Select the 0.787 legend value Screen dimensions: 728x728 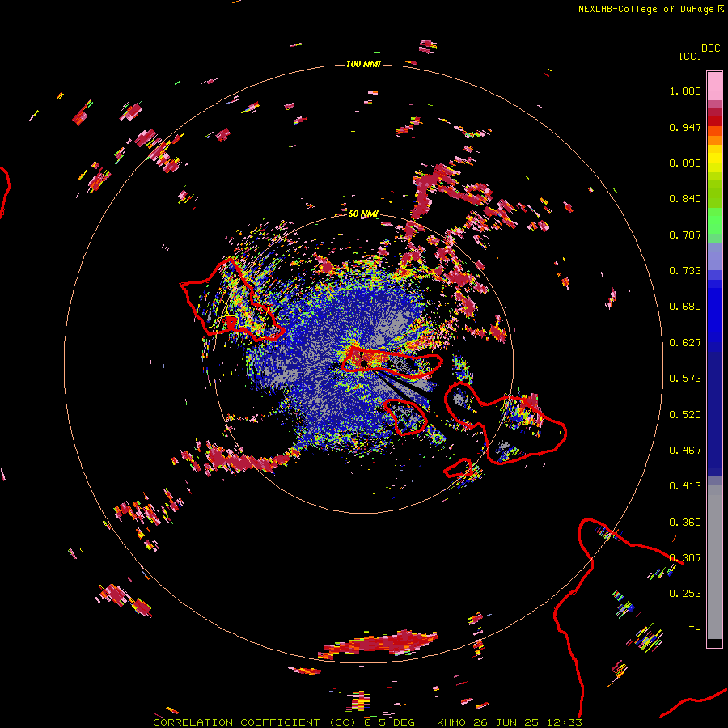pos(685,235)
